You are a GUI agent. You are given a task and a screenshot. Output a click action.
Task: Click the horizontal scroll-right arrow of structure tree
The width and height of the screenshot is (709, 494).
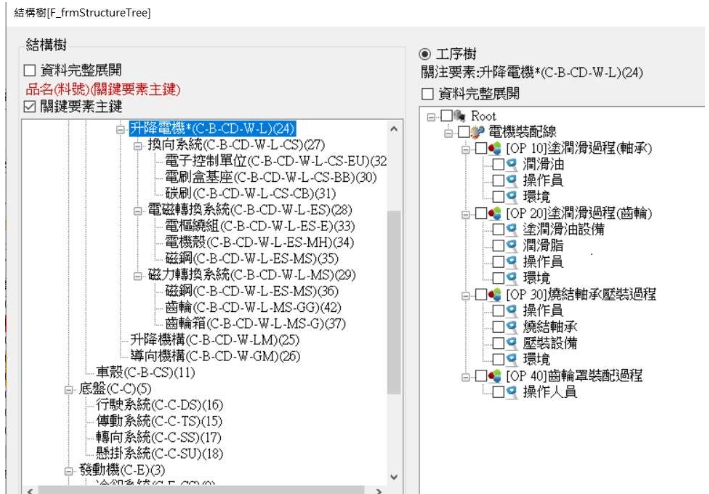click(x=379, y=490)
